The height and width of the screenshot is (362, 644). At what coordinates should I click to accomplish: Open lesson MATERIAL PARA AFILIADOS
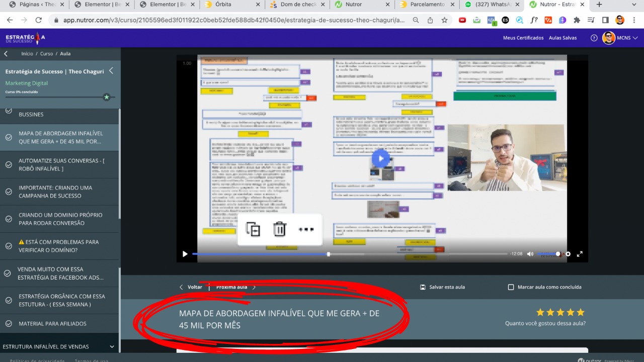(x=60, y=323)
